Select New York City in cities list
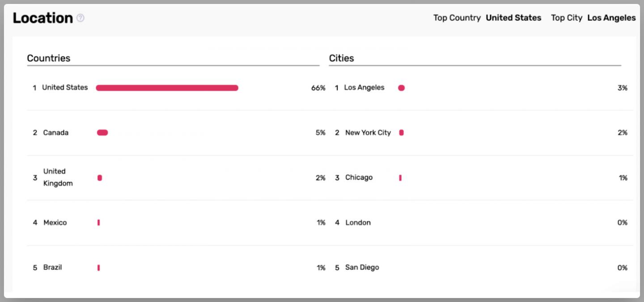644x302 pixels. 368,132
